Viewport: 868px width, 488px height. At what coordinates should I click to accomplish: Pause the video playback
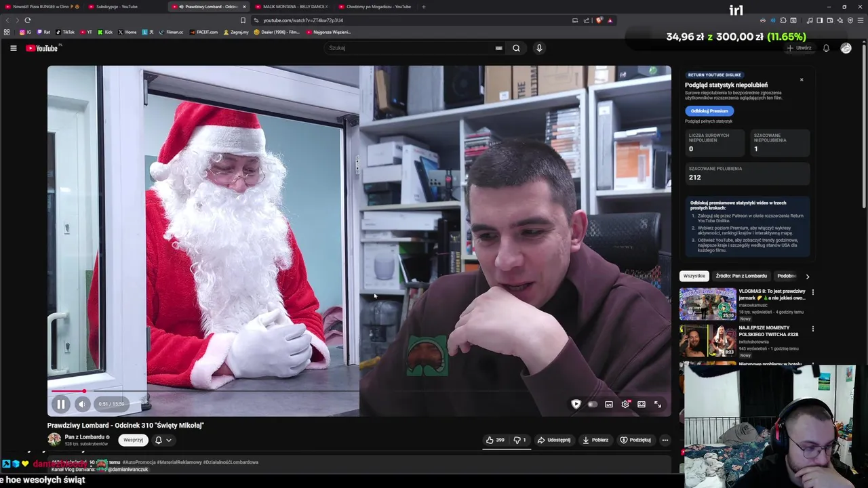point(60,404)
